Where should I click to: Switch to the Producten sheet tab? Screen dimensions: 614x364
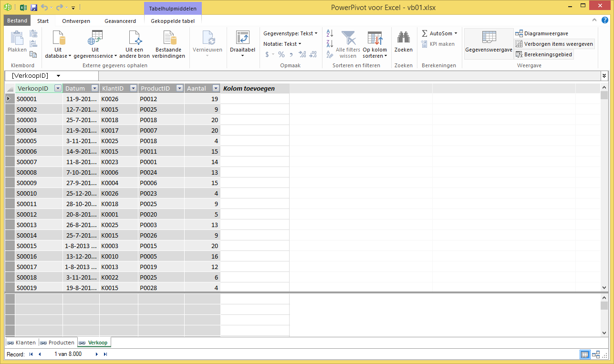57,343
